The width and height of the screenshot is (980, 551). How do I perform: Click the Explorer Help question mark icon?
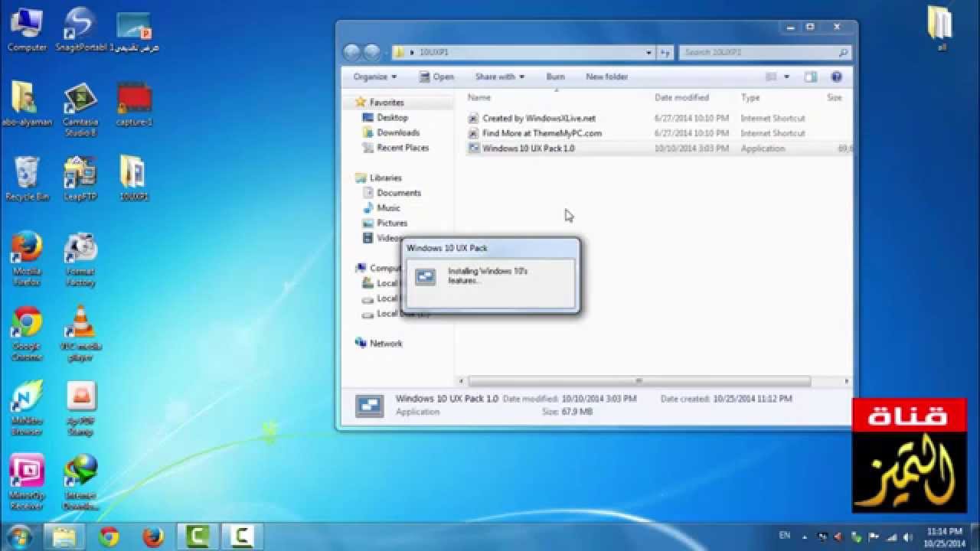click(836, 77)
